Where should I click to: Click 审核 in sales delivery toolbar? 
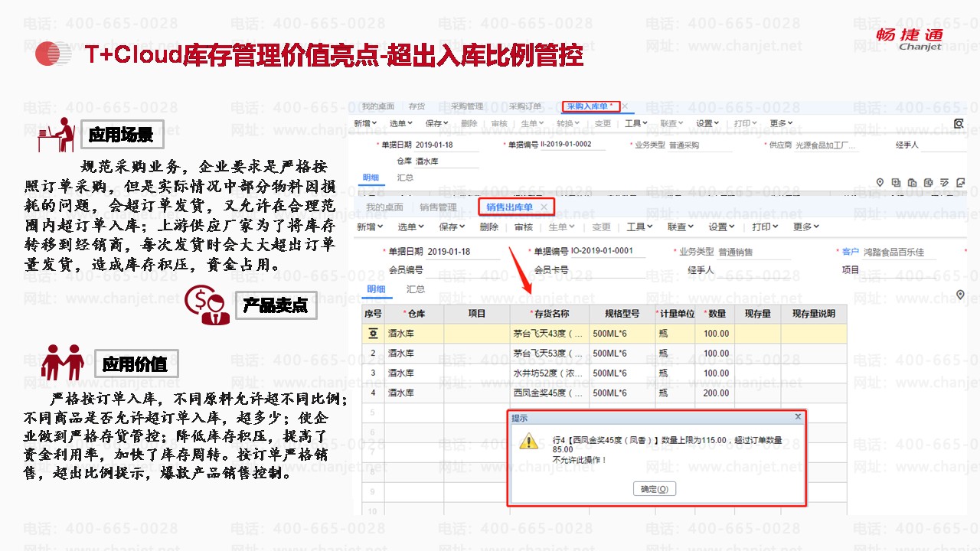click(x=524, y=227)
